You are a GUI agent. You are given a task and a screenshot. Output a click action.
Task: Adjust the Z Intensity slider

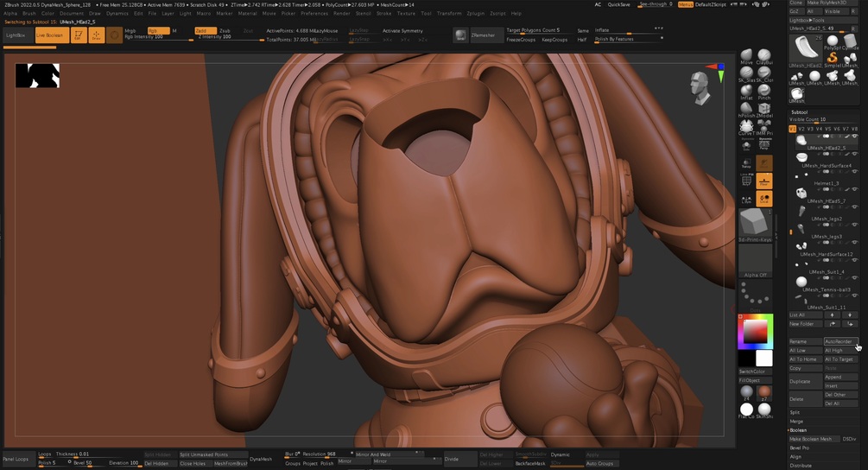coord(229,37)
